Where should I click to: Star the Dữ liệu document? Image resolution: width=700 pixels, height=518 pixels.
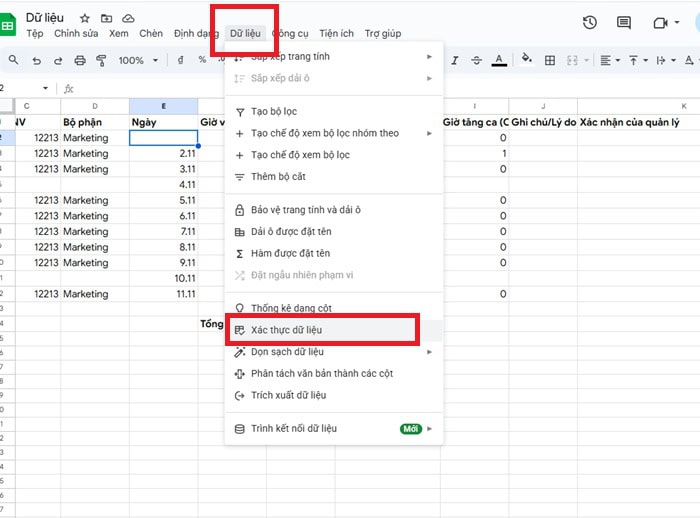pyautogui.click(x=85, y=18)
